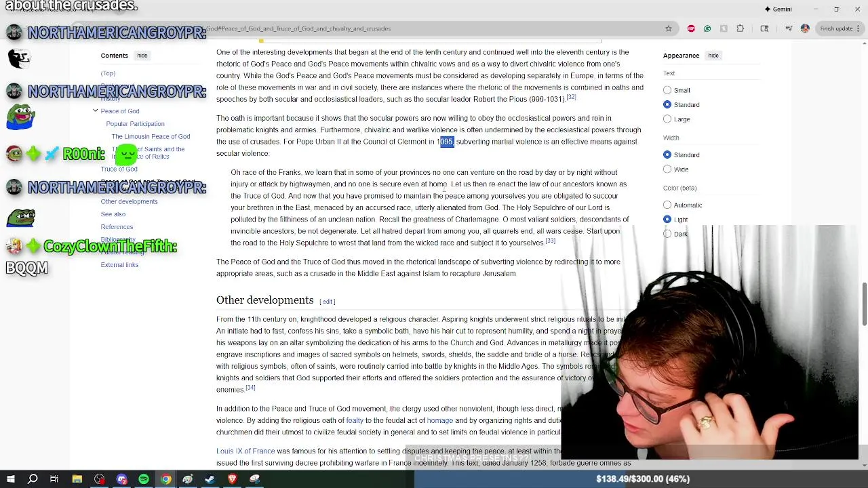Jump to References section

(117, 227)
